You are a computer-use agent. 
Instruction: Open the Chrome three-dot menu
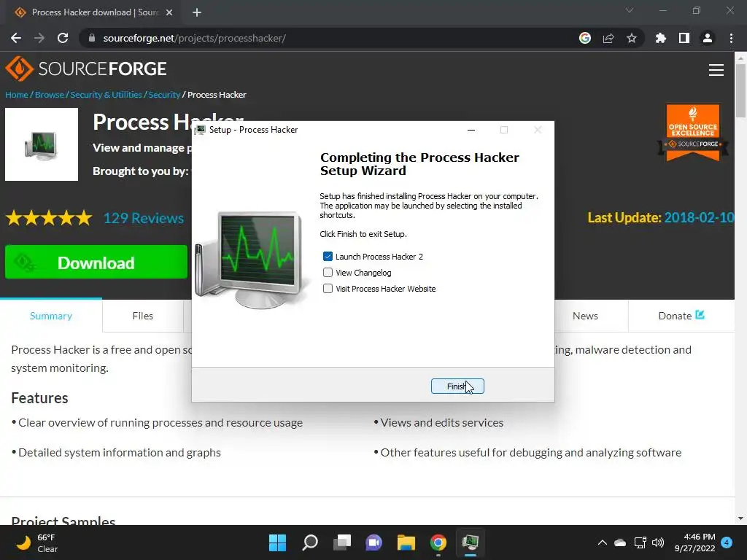coord(731,38)
